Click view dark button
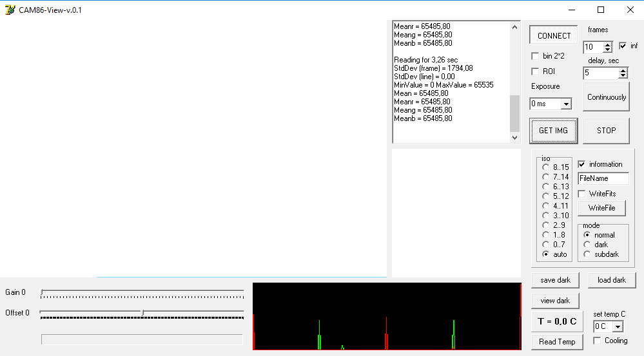The width and height of the screenshot is (644, 356). (x=555, y=301)
